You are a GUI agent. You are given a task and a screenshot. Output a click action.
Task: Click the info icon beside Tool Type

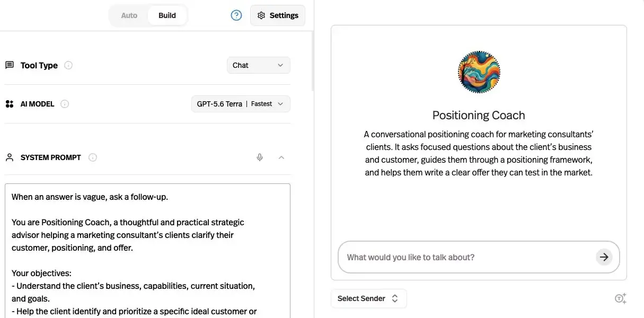pyautogui.click(x=68, y=65)
